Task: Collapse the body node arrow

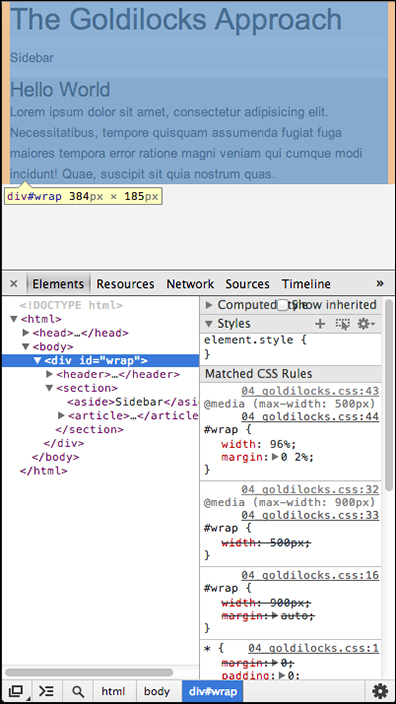Action: [x=26, y=347]
